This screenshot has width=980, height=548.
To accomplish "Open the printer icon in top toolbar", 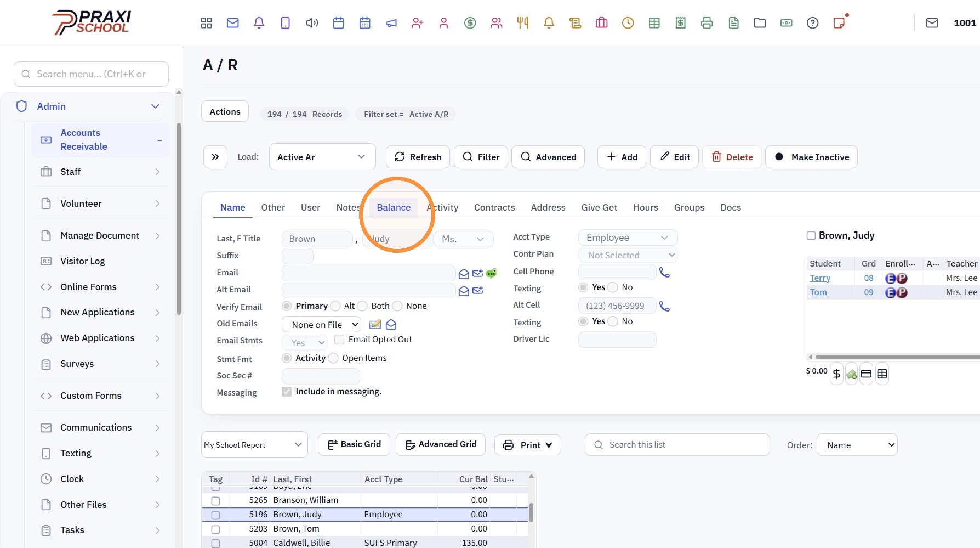I will tap(706, 23).
